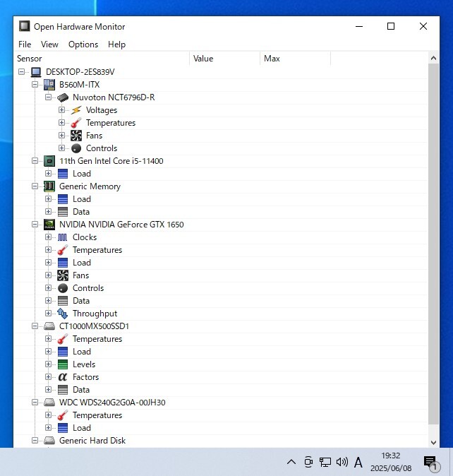Select the NVIDIA NVIDIA GeForce GTX 1650 row
The width and height of the screenshot is (453, 476).
tap(221, 225)
